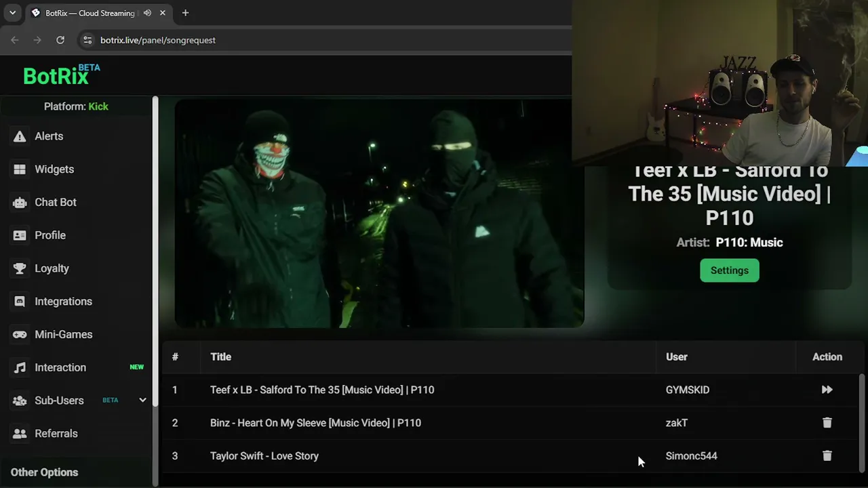
Task: Open the Other Options section
Action: 44,472
